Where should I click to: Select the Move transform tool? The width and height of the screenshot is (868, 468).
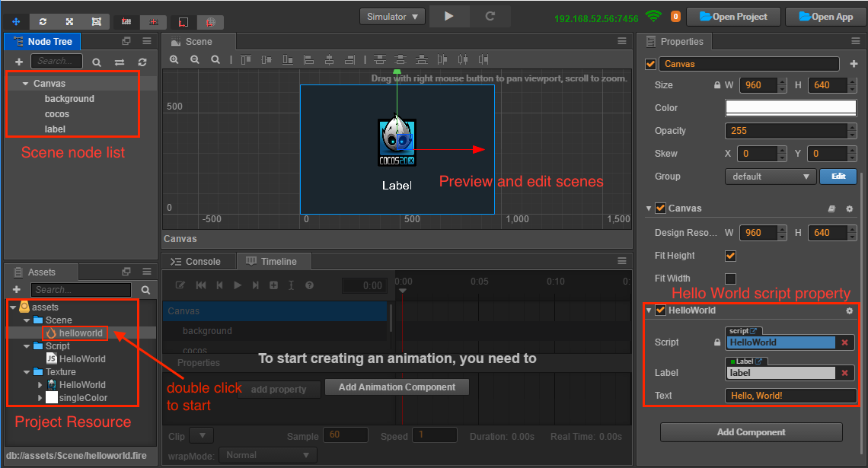click(16, 21)
